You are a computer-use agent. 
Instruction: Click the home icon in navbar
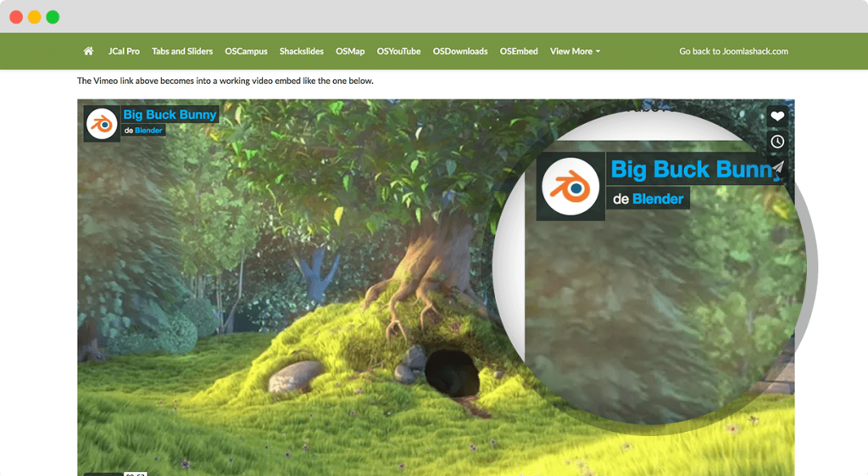(x=88, y=51)
